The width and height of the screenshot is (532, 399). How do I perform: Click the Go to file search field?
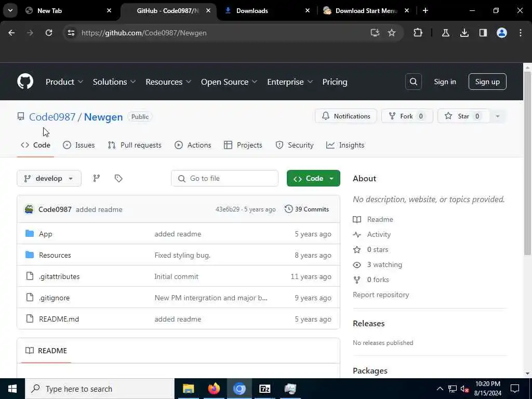tap(224, 178)
